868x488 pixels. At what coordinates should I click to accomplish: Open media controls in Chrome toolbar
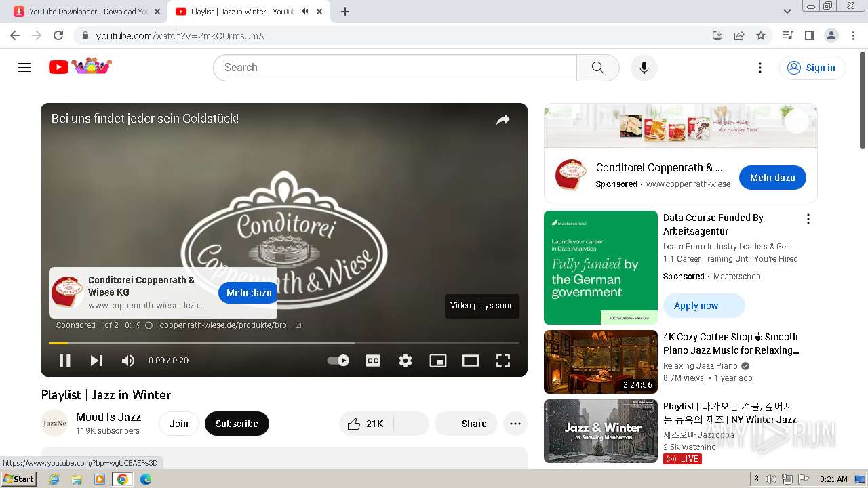pos(787,35)
